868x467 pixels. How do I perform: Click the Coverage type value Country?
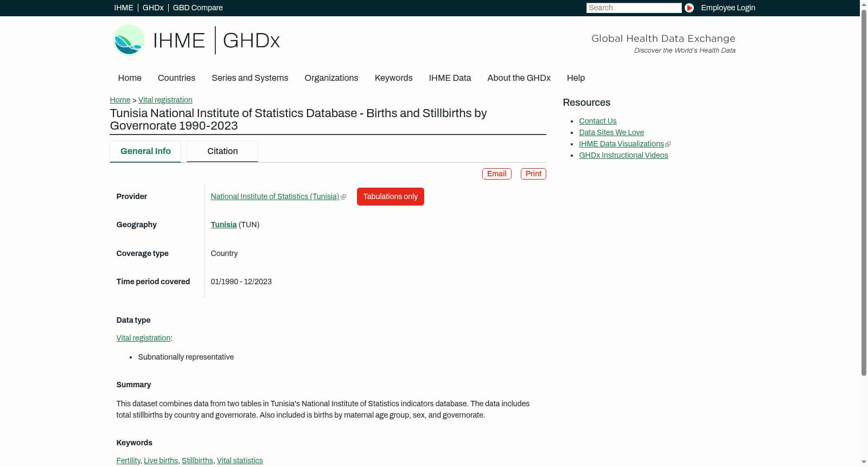tap(224, 253)
